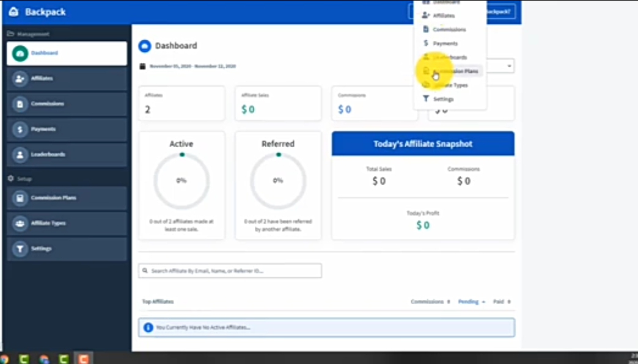This screenshot has width=638, height=364.
Task: Click the Affiliate Types group icon in sidebar
Action: pyautogui.click(x=20, y=224)
